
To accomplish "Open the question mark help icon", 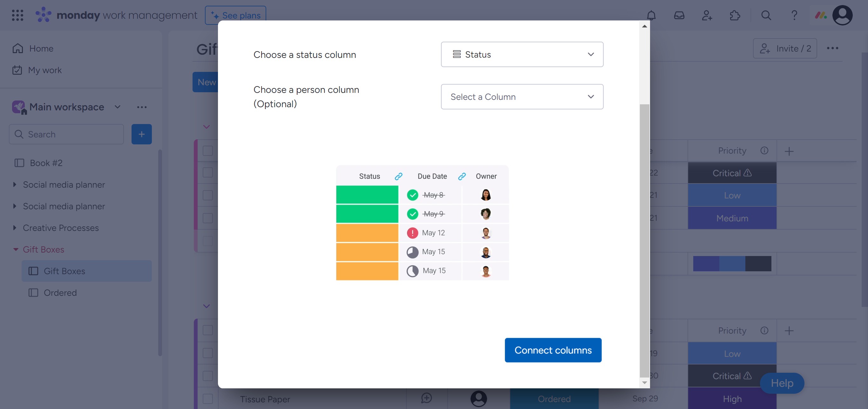I will (x=794, y=15).
